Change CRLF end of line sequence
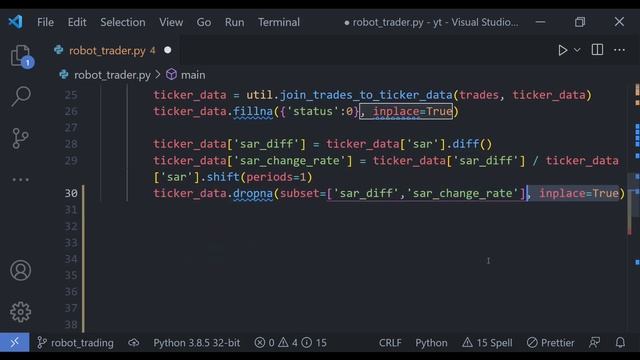 click(x=390, y=342)
